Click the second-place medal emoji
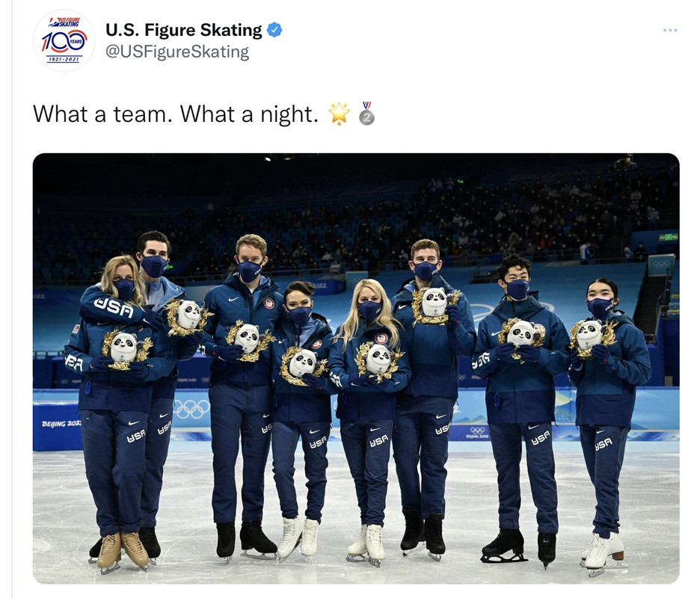Image resolution: width=700 pixels, height=598 pixels. tap(366, 114)
